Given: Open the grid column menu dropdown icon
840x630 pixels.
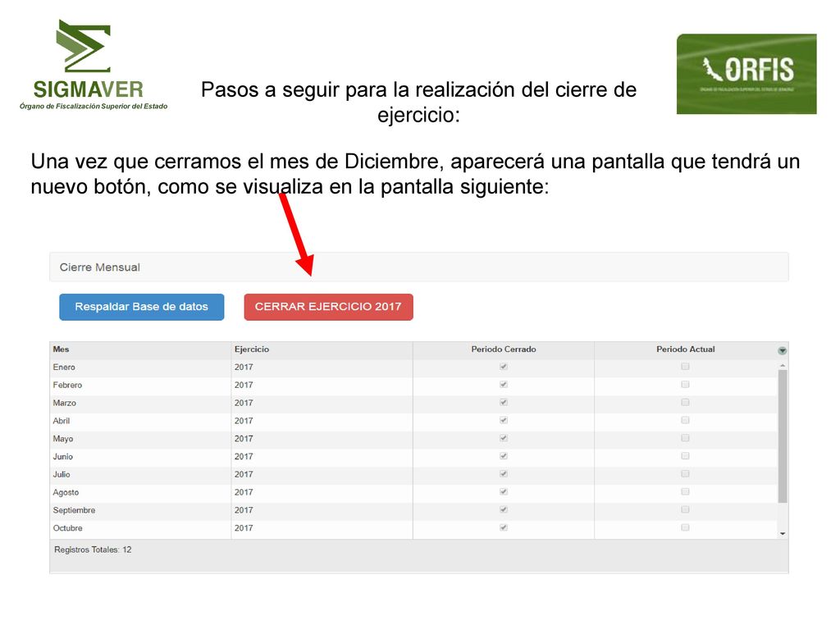Looking at the screenshot, I should [782, 350].
